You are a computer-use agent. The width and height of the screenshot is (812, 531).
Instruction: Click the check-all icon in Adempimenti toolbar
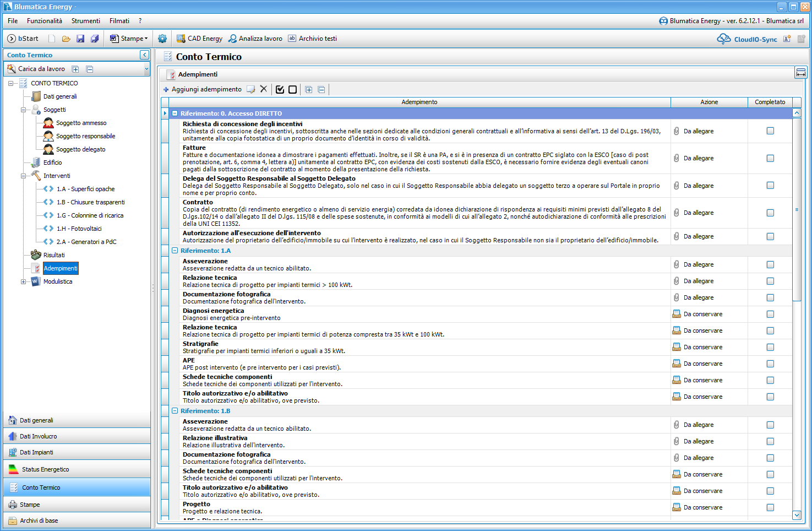[280, 89]
